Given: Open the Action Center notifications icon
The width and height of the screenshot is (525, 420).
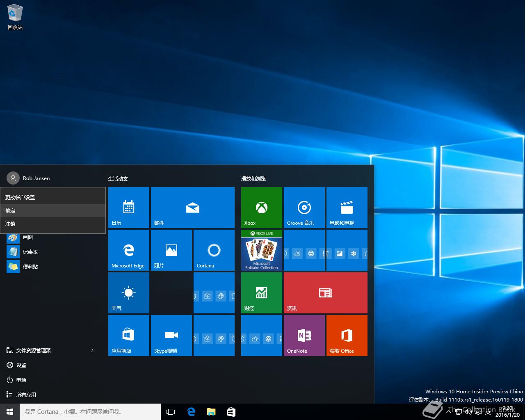Looking at the screenshot, I should (x=478, y=412).
